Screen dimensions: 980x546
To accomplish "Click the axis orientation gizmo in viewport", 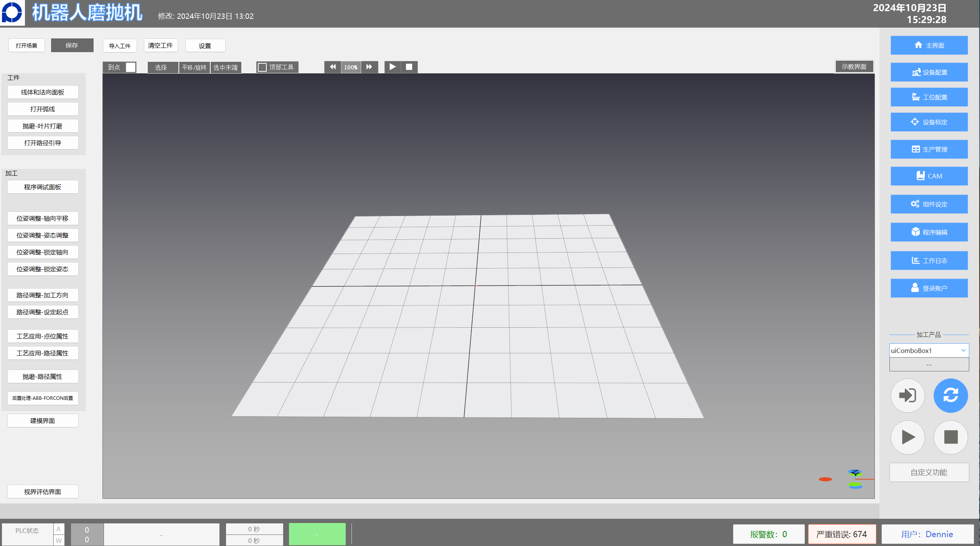I will [x=855, y=479].
